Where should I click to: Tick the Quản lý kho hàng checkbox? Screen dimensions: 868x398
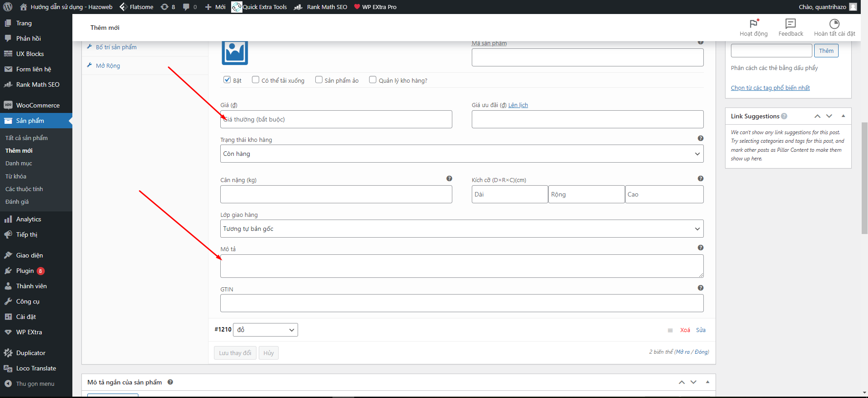point(373,80)
